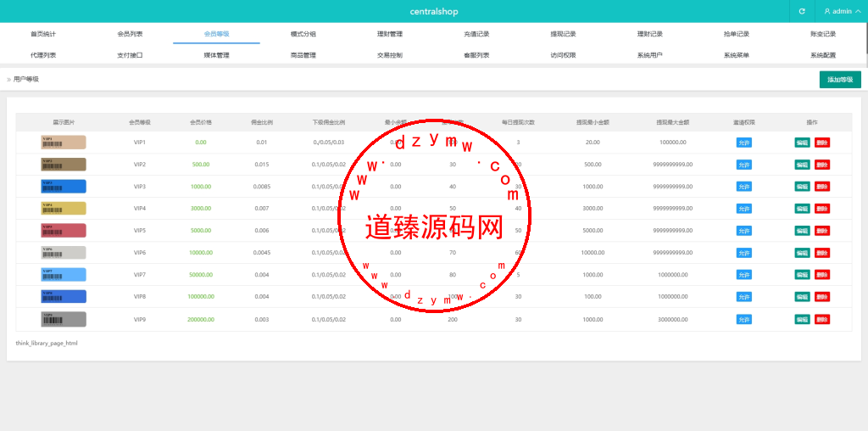This screenshot has height=431, width=868.
Task: Click the 0.0085 commission value for VIP3
Action: click(262, 187)
